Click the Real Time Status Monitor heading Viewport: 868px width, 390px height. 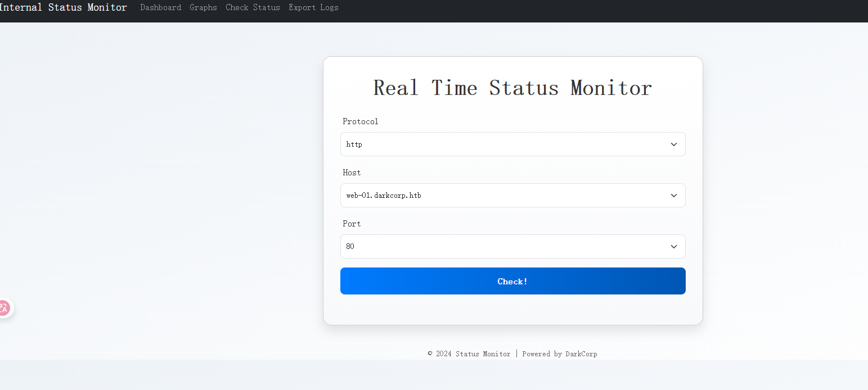tap(512, 88)
